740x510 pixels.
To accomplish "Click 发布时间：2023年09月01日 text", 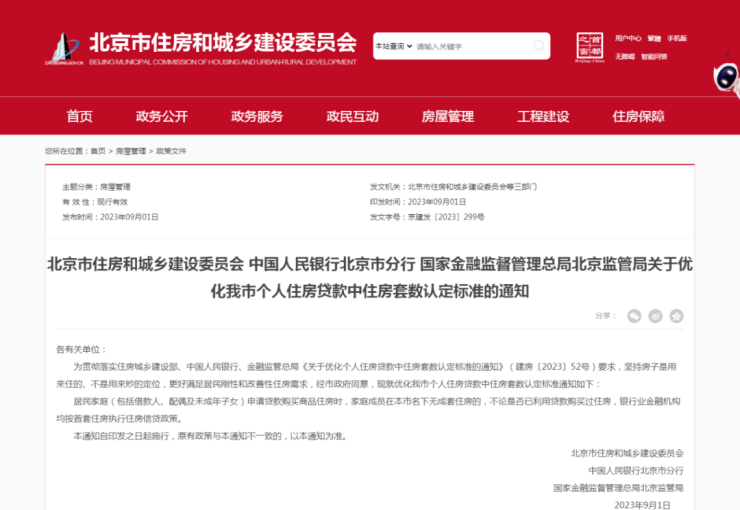I will point(110,217).
